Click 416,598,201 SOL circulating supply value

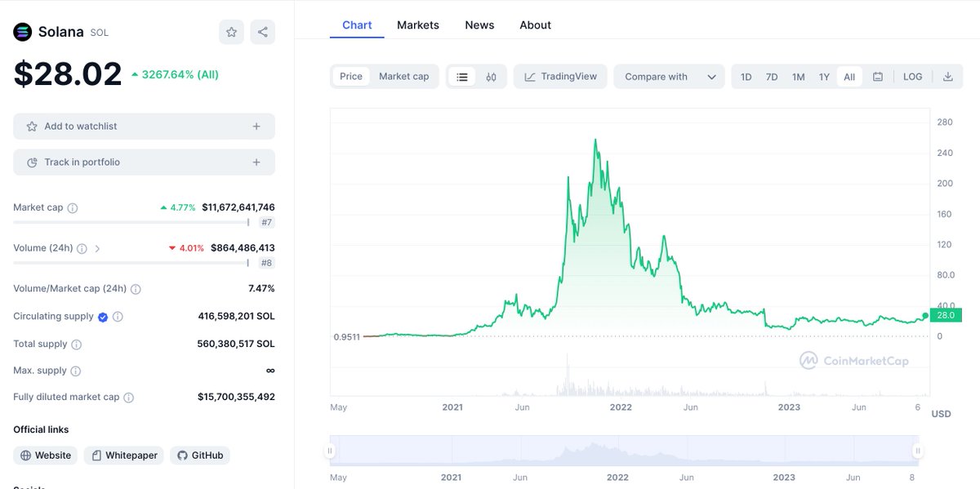[x=236, y=316]
